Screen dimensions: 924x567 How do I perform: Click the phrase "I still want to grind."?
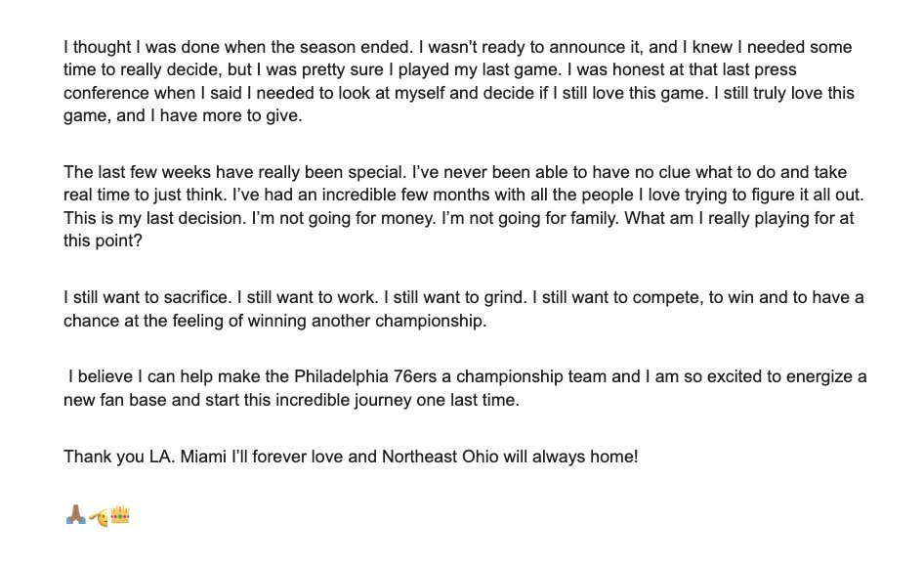click(455, 297)
